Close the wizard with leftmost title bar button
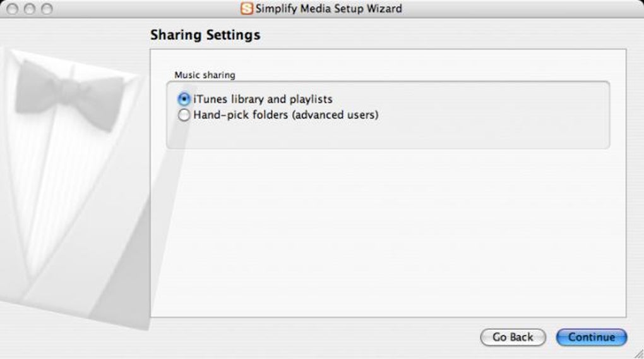This screenshot has width=644, height=359. point(13,9)
